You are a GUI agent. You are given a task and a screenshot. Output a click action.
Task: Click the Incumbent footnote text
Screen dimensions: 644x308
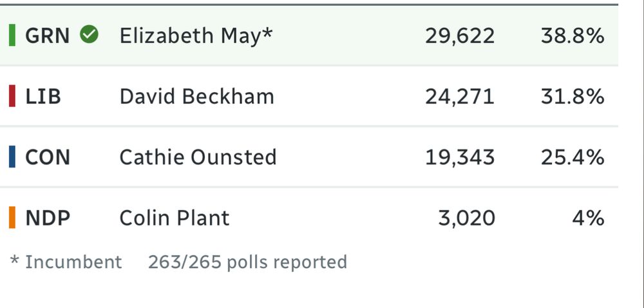(66, 262)
